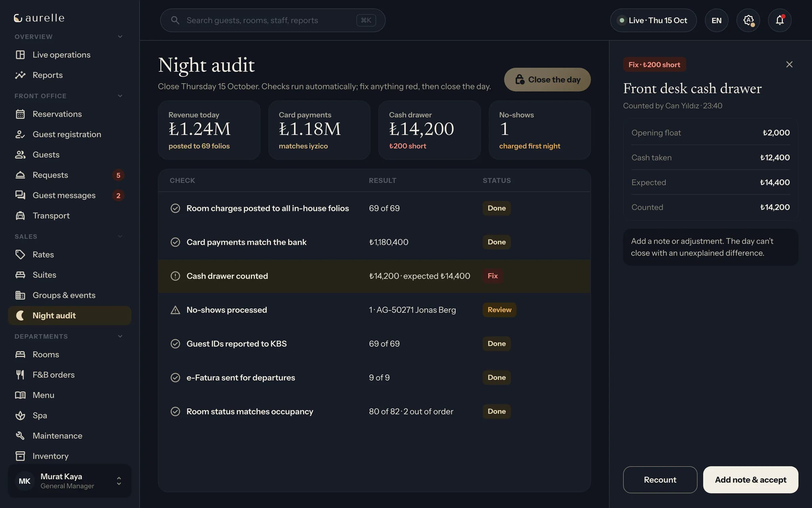Click the Reports chart icon
Viewport: 812px width, 508px height.
pos(20,75)
